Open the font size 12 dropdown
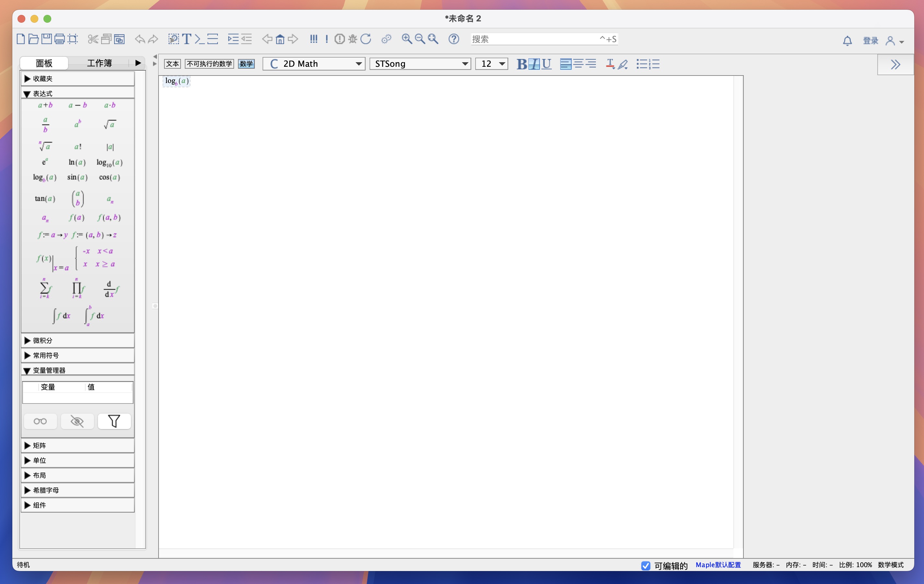The image size is (924, 584). (x=492, y=64)
